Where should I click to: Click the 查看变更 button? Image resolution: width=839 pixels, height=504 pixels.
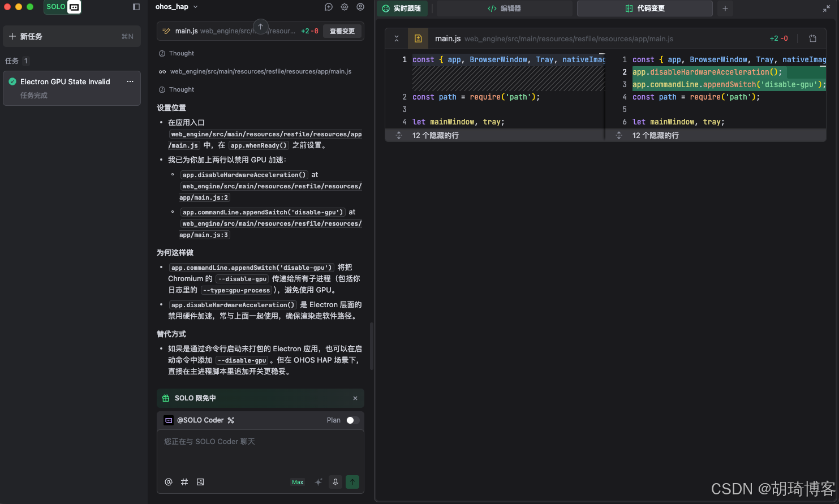click(342, 31)
